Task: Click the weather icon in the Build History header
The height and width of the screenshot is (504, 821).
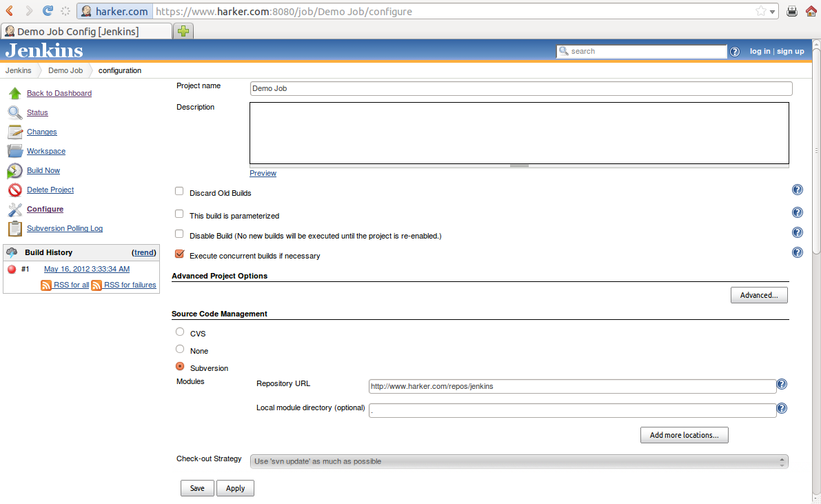Action: pos(12,252)
